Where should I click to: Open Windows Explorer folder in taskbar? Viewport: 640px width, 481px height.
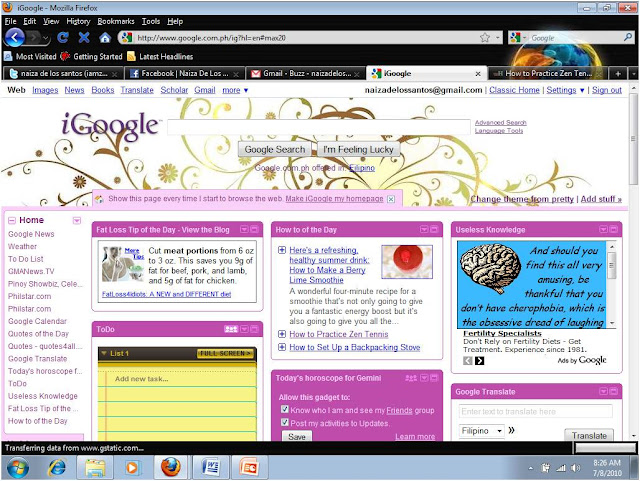pos(95,468)
